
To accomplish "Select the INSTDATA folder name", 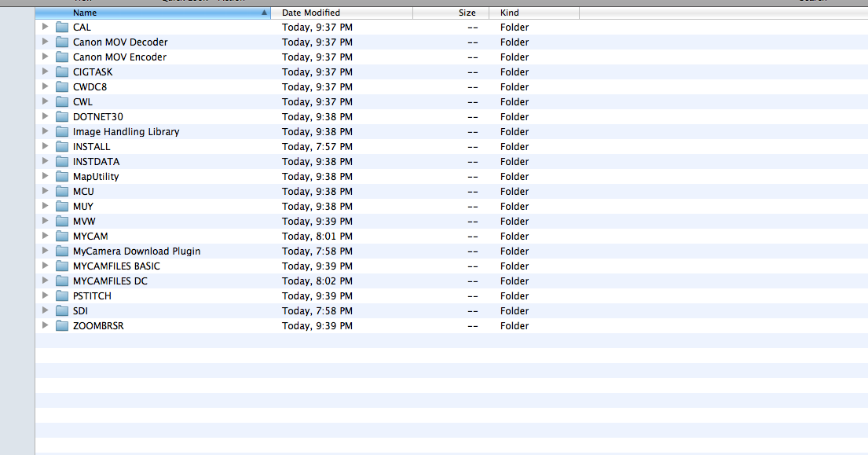I will (97, 162).
